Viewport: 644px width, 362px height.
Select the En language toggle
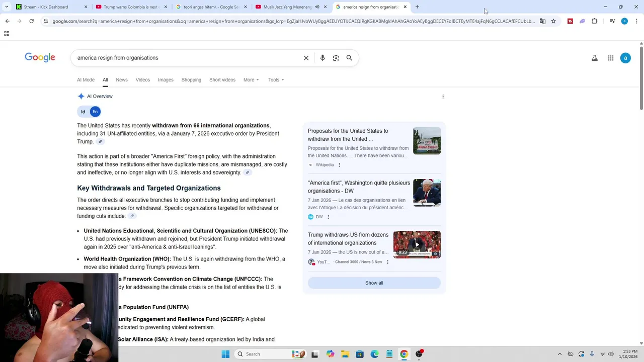95,112
